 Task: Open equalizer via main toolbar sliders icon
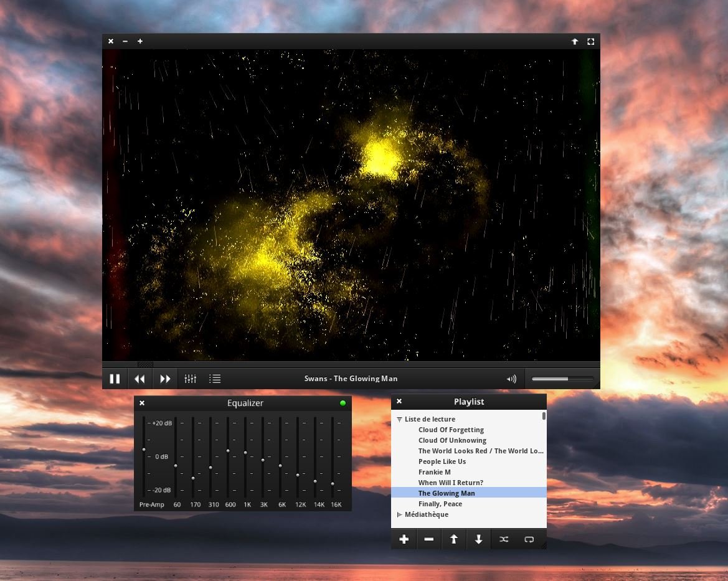coord(191,379)
